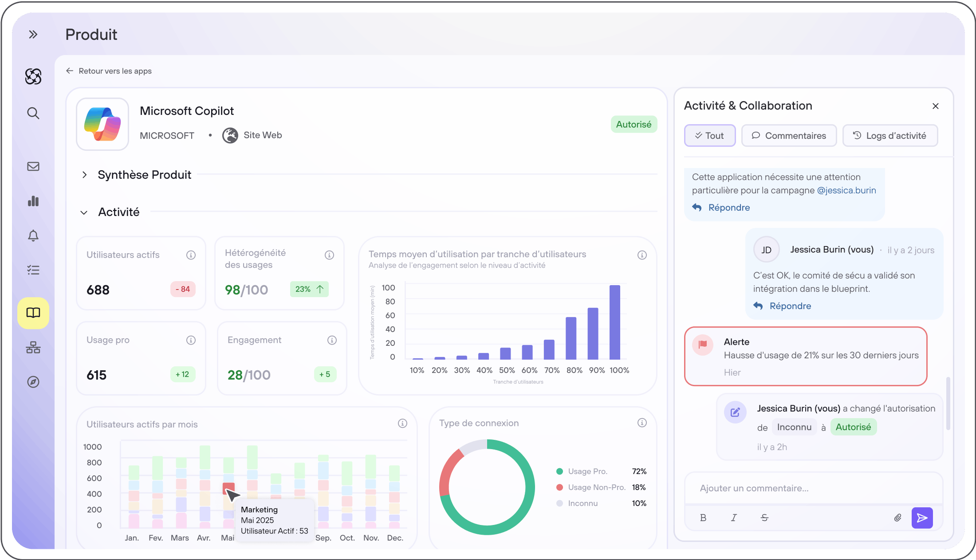This screenshot has width=976, height=560.
Task: Toggle bold formatting in comment editor
Action: click(703, 517)
